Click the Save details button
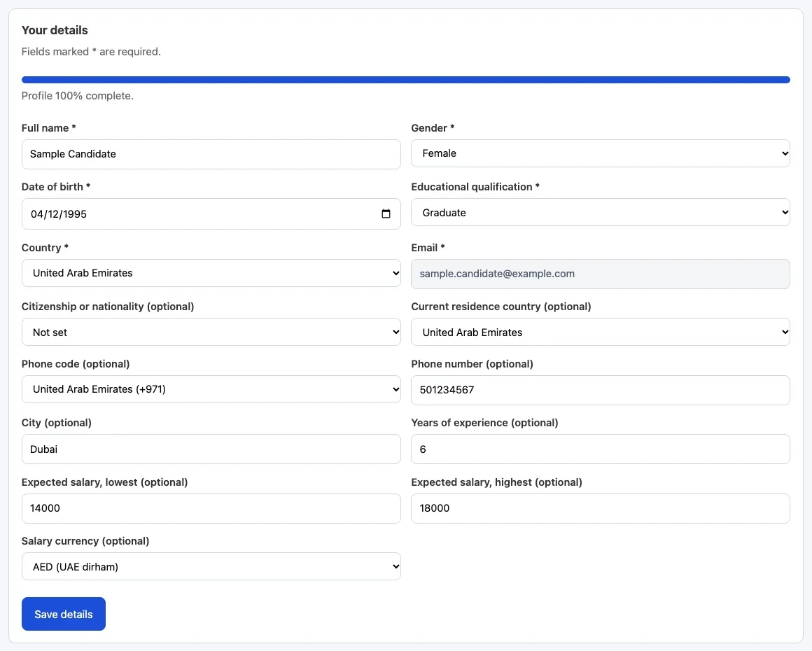Image resolution: width=812 pixels, height=651 pixels. (64, 614)
